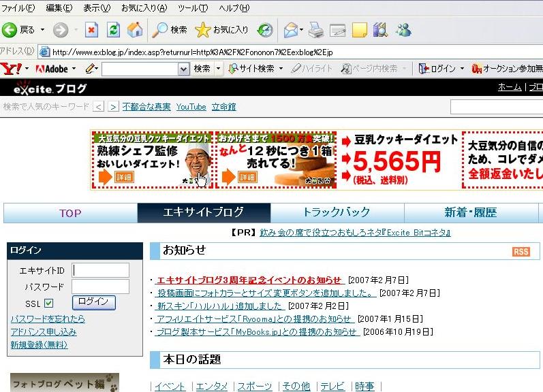
Task: Open the Search magnifier toolbar button
Action: (x=170, y=30)
